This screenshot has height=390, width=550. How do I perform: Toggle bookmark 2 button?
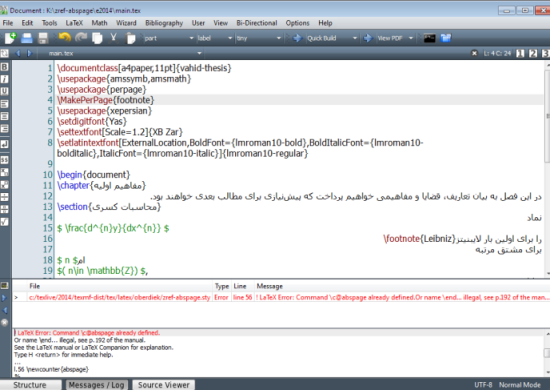tap(533, 53)
